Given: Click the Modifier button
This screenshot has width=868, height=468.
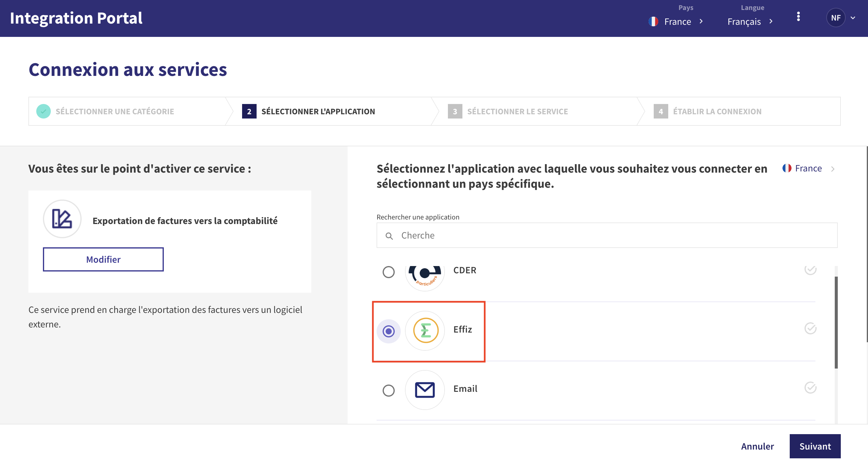Looking at the screenshot, I should [x=103, y=259].
